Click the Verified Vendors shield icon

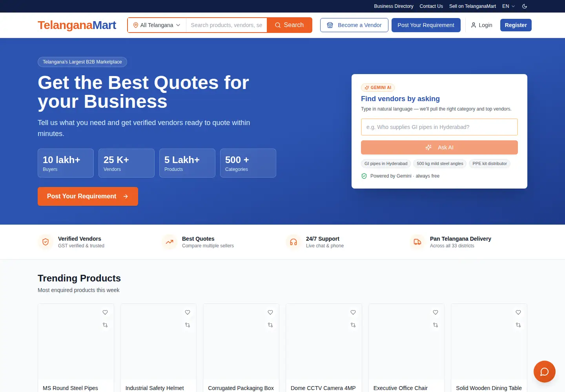[x=46, y=242]
